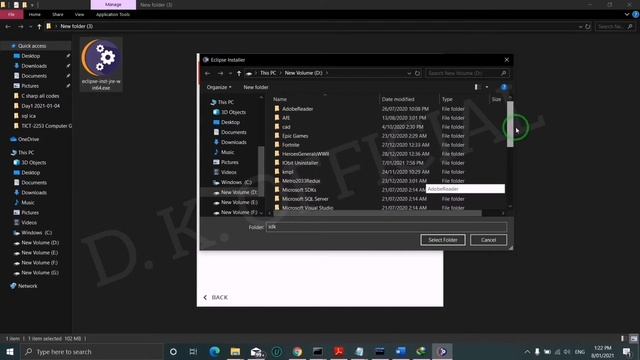Image resolution: width=640 pixels, height=360 pixels.
Task: Click the dialog's horizontal scrollbar
Action: 378,213
